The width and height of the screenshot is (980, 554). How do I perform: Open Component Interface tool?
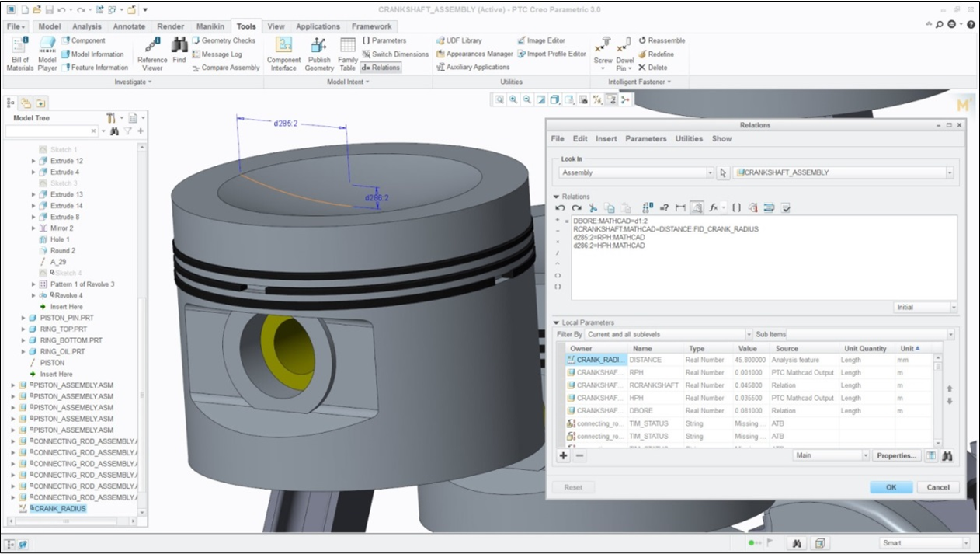pyautogui.click(x=283, y=54)
